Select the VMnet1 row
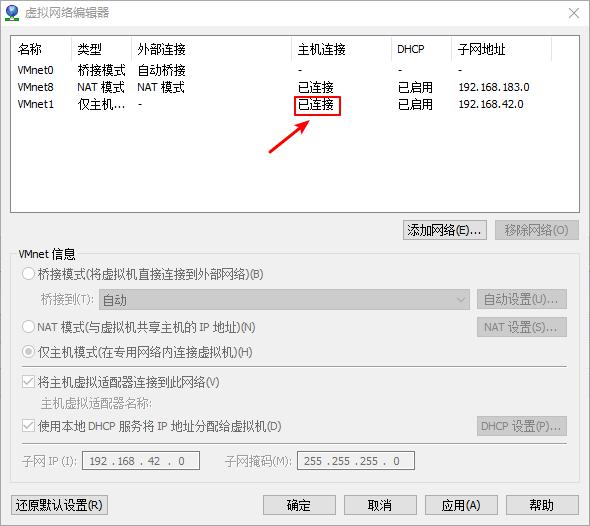Screen dimensions: 590x526 295,104
